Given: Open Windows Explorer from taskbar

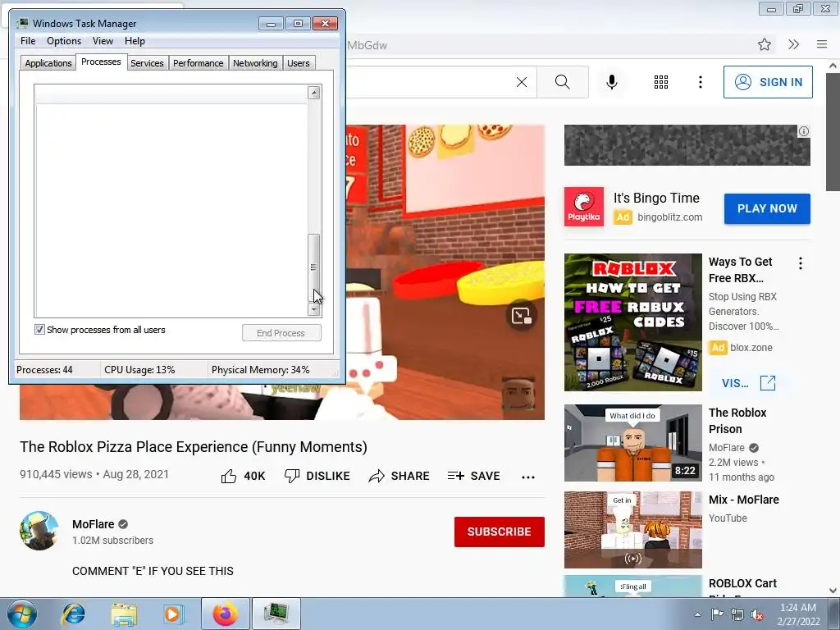Looking at the screenshot, I should pos(124,614).
